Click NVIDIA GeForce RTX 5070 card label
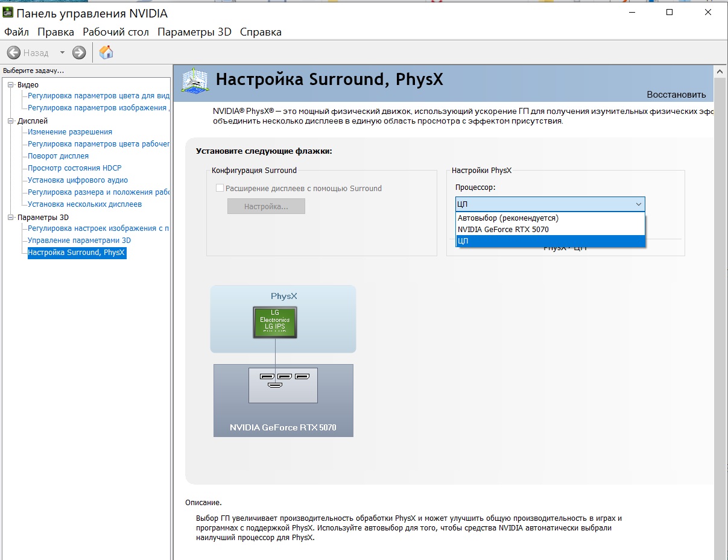 283,427
